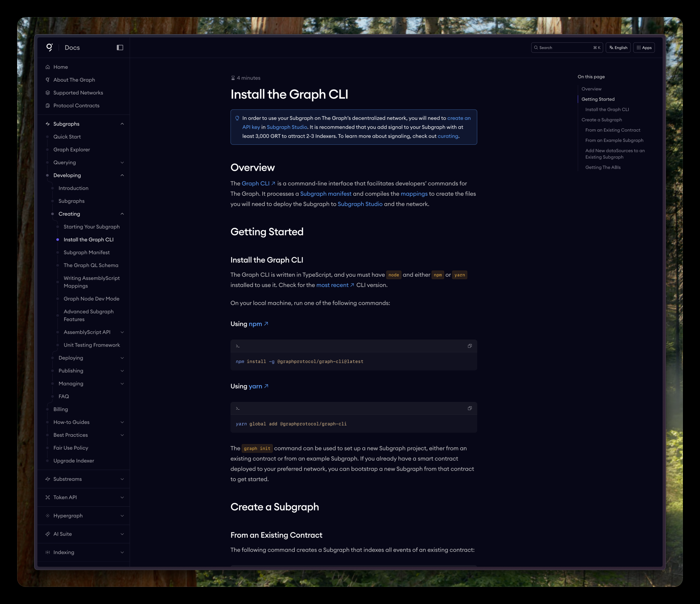Copy the npm install command with the copy icon
Image resolution: width=700 pixels, height=604 pixels.
click(469, 346)
